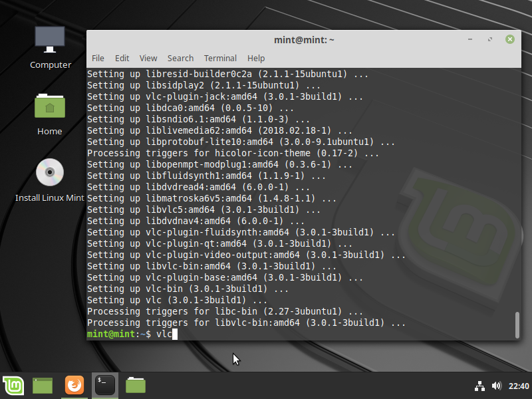
Task: Maximize the terminal window
Action: 490,39
